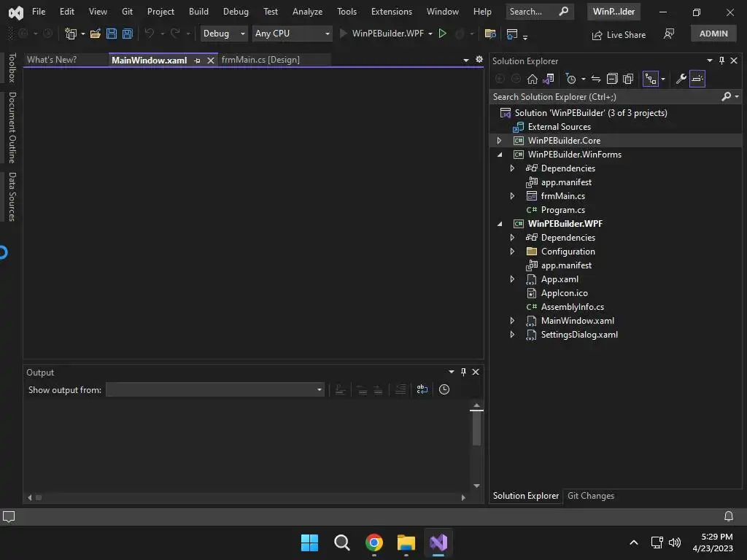This screenshot has height=560, width=747.
Task: Click search magnifier in Solution Explorer search
Action: [726, 97]
